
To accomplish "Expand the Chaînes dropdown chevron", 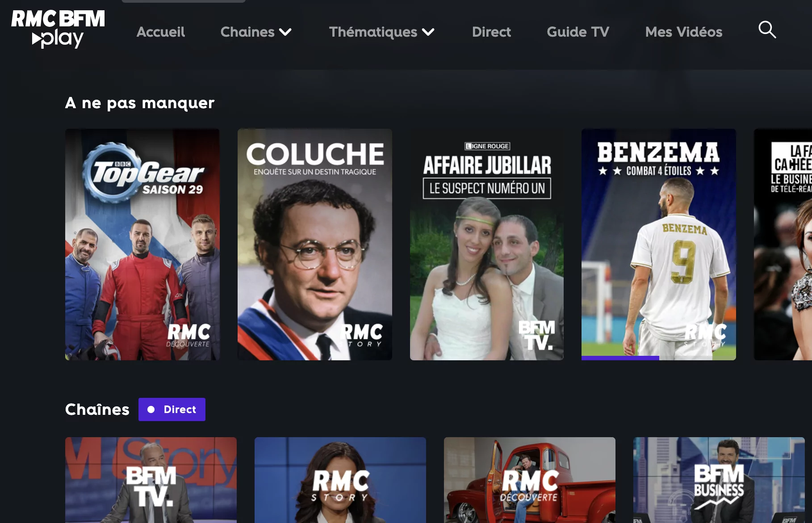I will [x=285, y=32].
